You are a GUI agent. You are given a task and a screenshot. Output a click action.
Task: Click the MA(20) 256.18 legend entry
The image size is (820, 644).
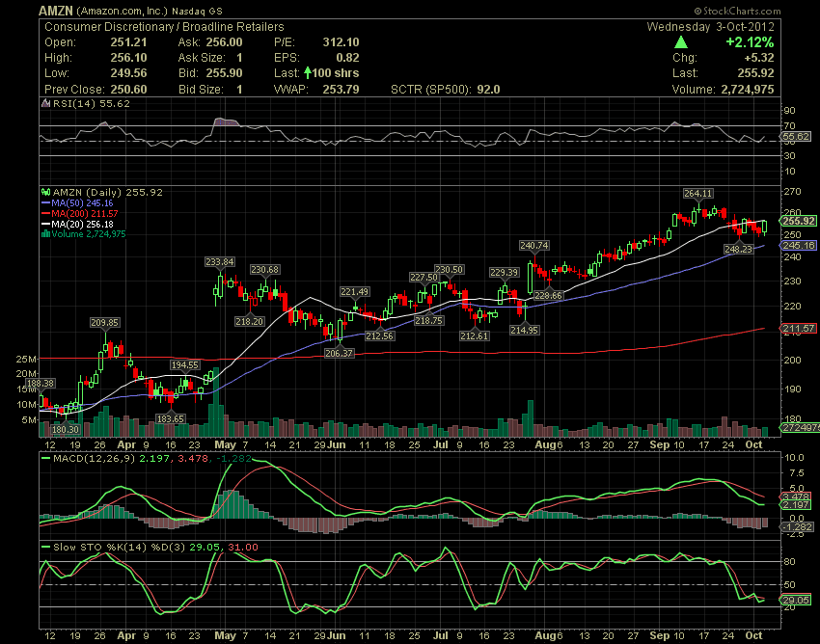click(82, 224)
